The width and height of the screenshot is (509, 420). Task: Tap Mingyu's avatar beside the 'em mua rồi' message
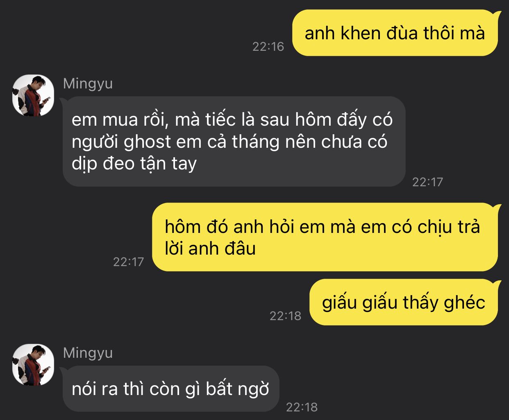tap(33, 95)
